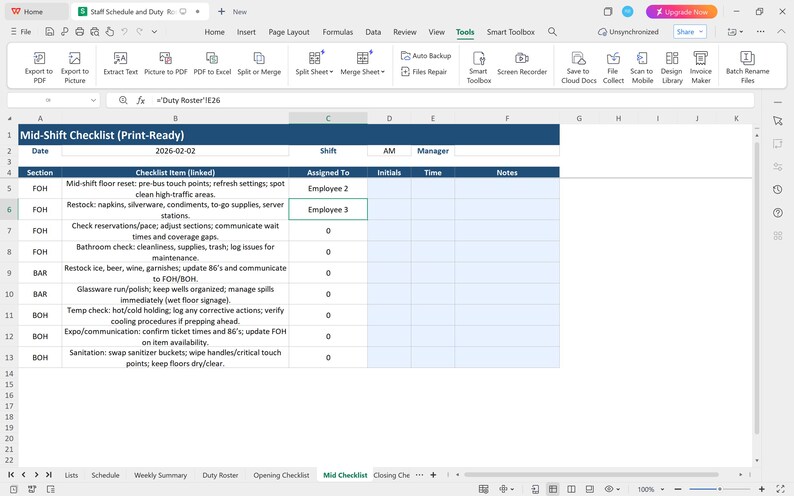The height and width of the screenshot is (496, 794).
Task: Click the fullscreen icon in status bar
Action: click(x=780, y=489)
